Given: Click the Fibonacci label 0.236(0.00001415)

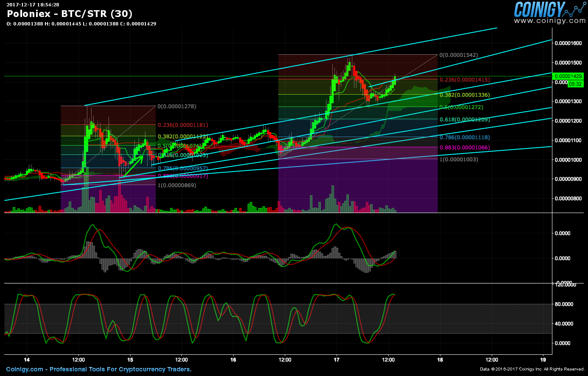Looking at the screenshot, I should tap(465, 79).
